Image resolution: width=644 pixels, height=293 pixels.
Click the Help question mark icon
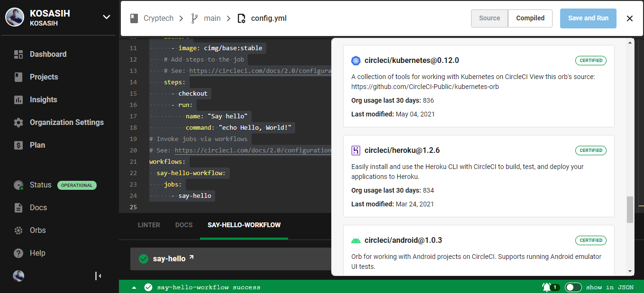point(18,253)
